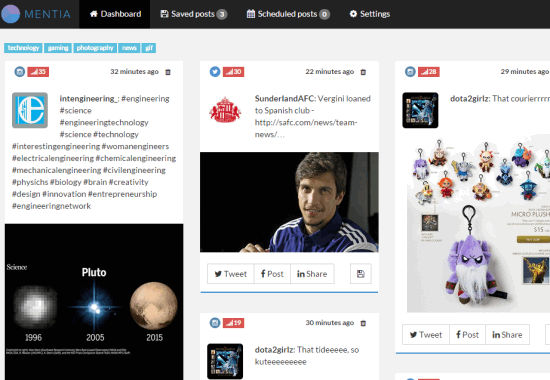Delete the SunderlandAFC post via trash icon
This screenshot has width=550, height=380.
click(363, 72)
